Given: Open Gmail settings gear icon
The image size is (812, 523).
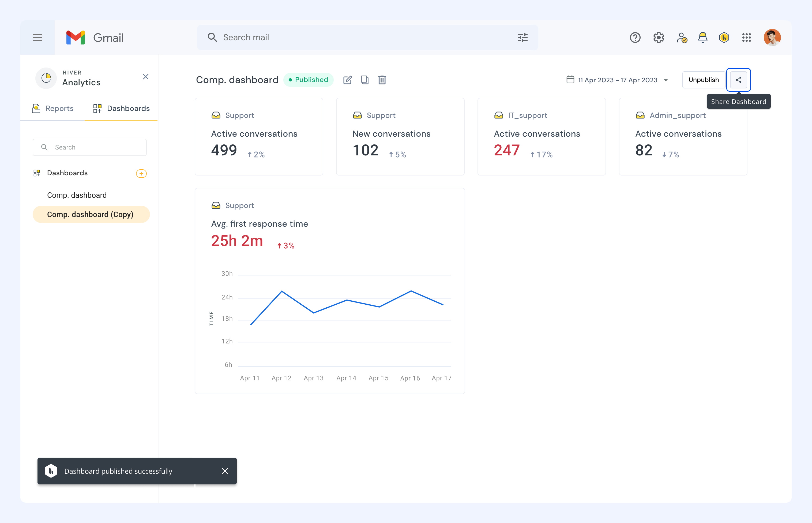Looking at the screenshot, I should pos(659,37).
